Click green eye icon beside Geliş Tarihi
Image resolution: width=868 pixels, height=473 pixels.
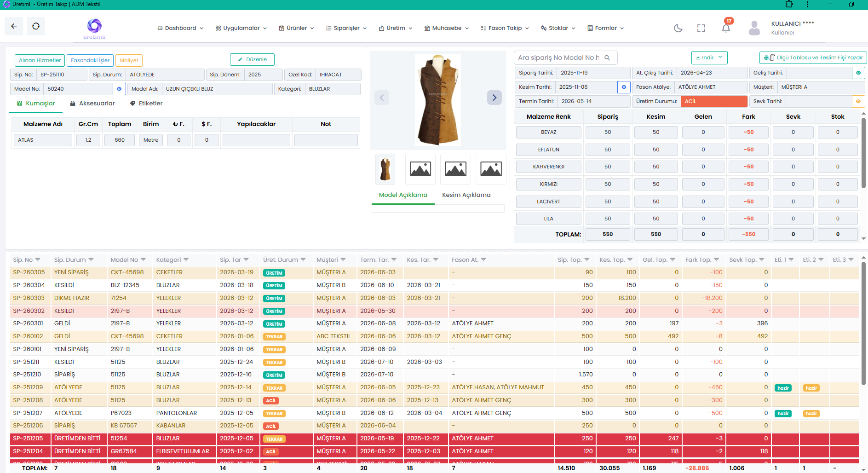pos(858,73)
